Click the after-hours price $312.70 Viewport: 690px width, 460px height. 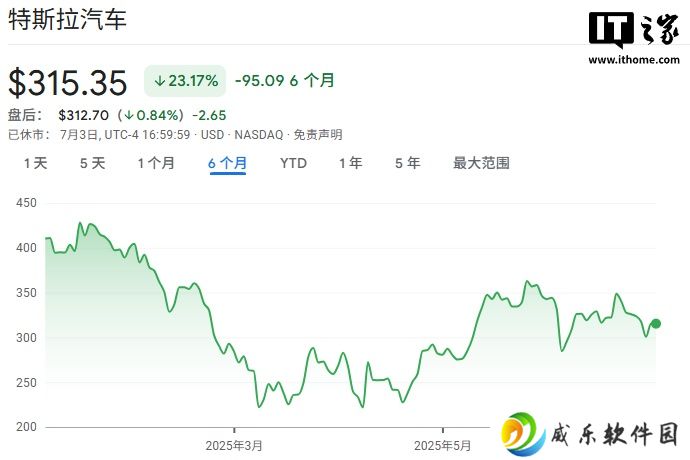pos(84,115)
